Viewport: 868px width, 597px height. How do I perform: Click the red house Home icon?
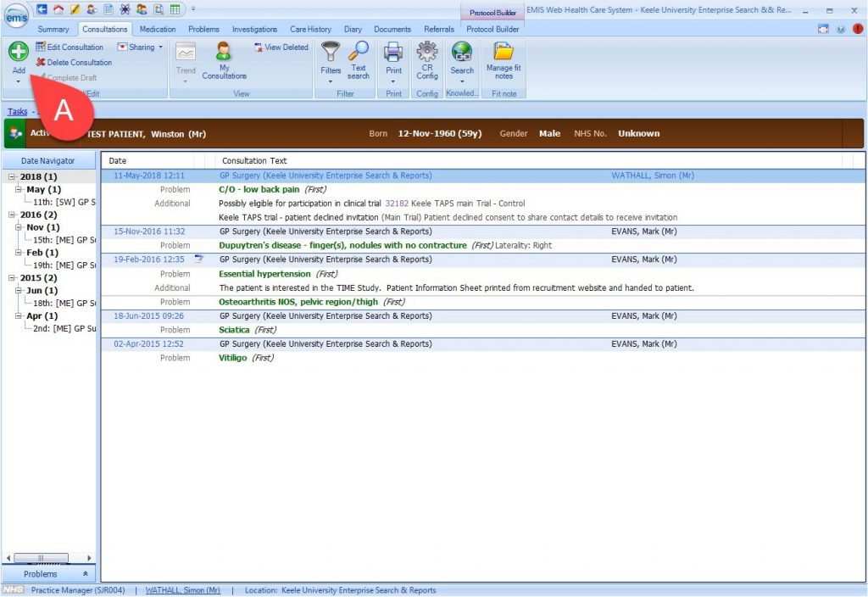[x=58, y=9]
